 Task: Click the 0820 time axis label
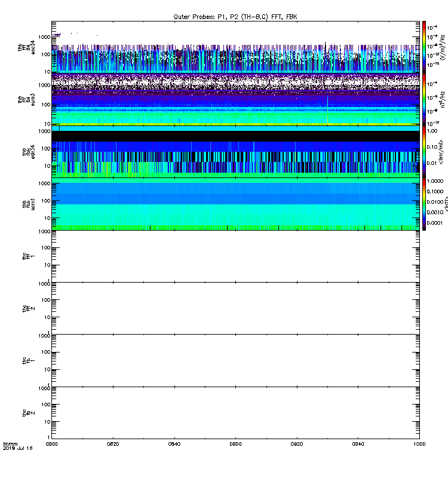pyautogui.click(x=113, y=444)
